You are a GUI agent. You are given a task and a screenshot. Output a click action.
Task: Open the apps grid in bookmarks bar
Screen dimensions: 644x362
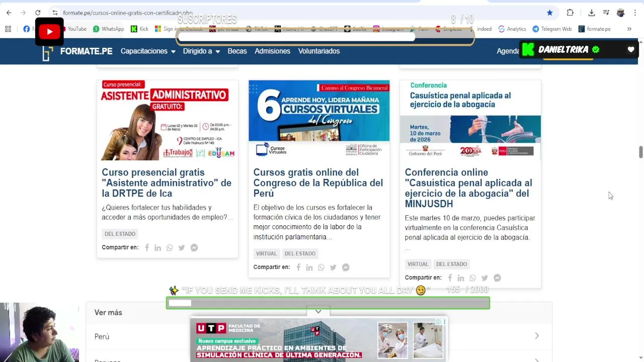8,29
